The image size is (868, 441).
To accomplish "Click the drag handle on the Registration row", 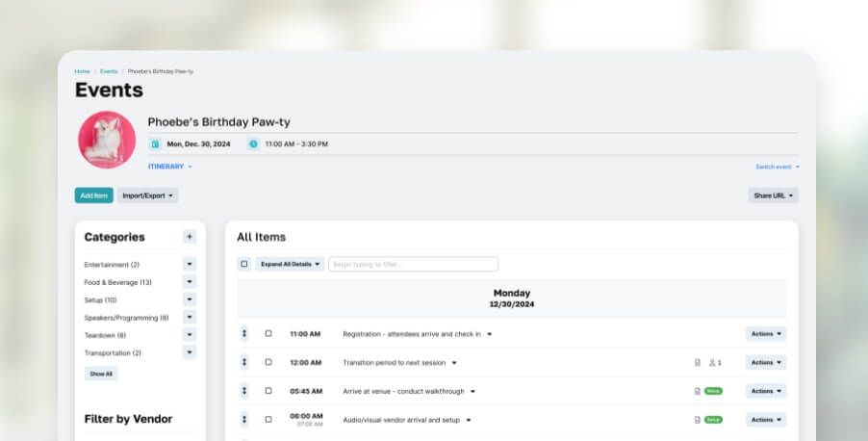I will tap(244, 333).
